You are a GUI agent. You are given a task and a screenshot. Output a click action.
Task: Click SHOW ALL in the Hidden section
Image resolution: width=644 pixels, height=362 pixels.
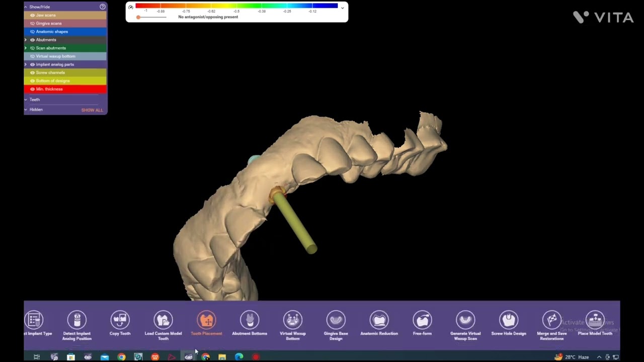pos(92,110)
